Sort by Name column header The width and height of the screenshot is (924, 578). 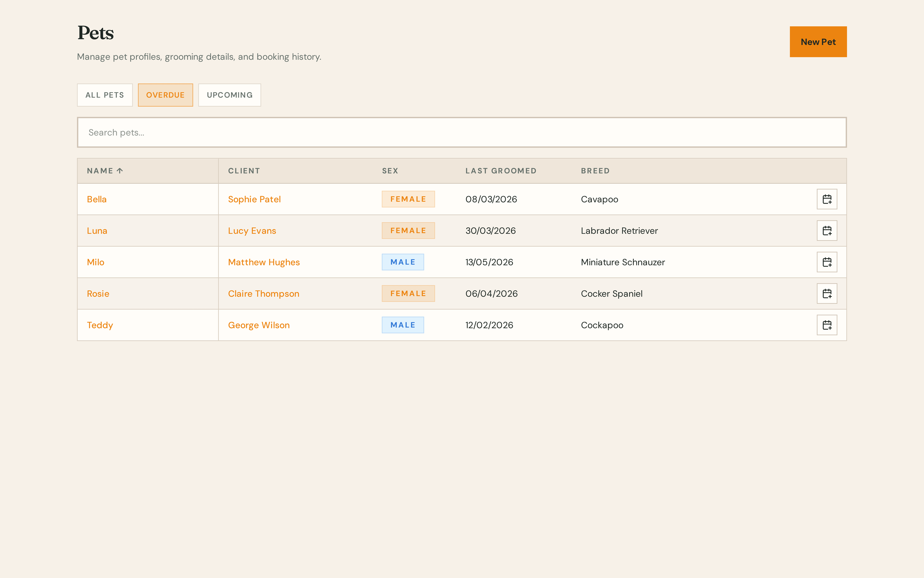click(x=105, y=171)
